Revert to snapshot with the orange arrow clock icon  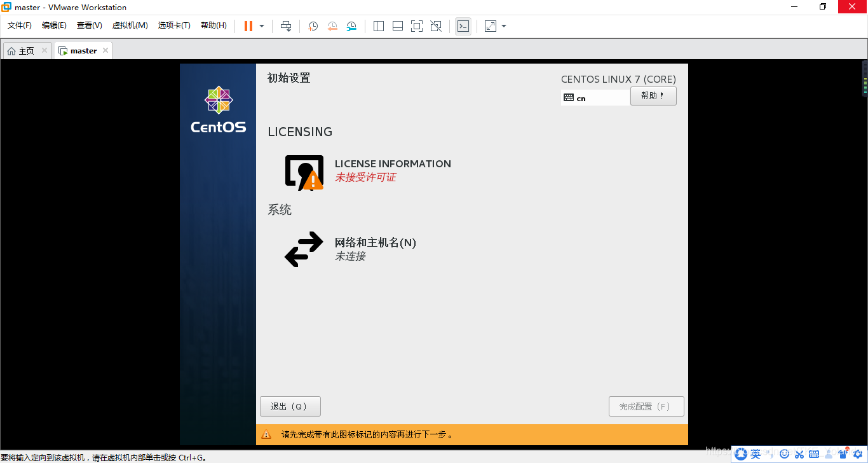(x=332, y=26)
